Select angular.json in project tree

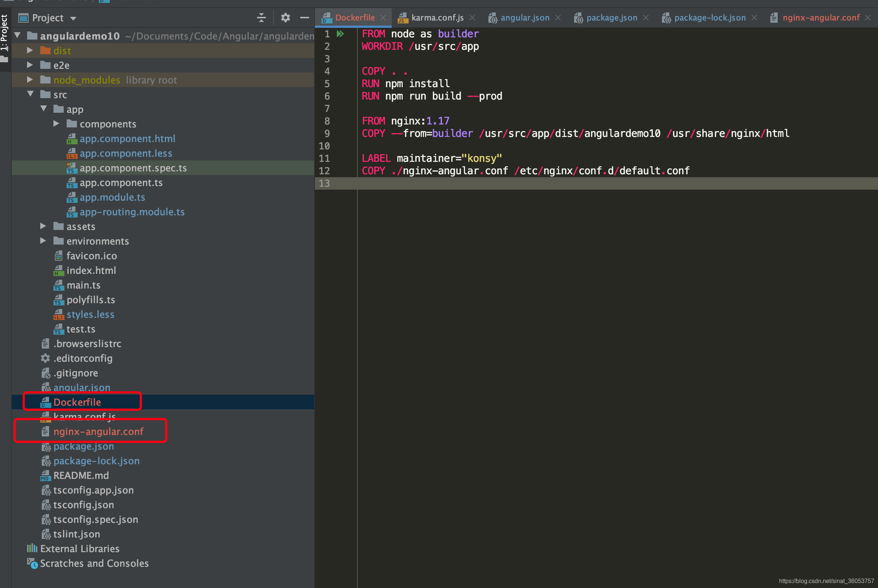(x=163, y=387)
